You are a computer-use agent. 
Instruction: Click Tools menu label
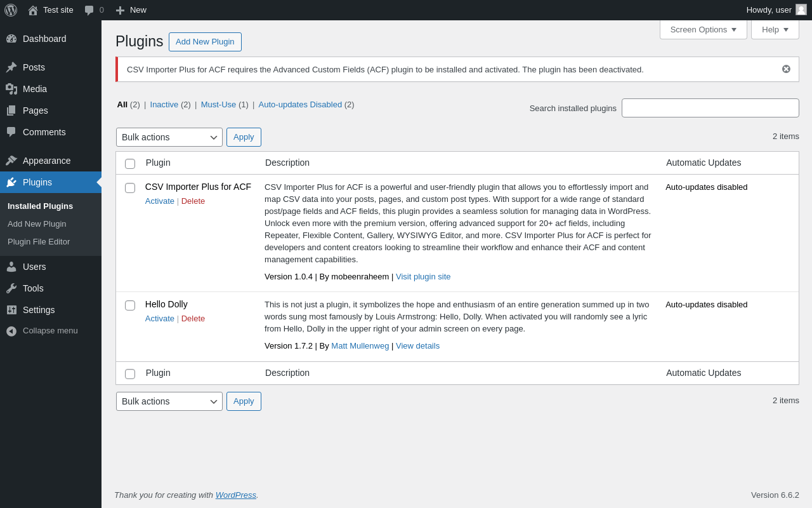pyautogui.click(x=33, y=288)
